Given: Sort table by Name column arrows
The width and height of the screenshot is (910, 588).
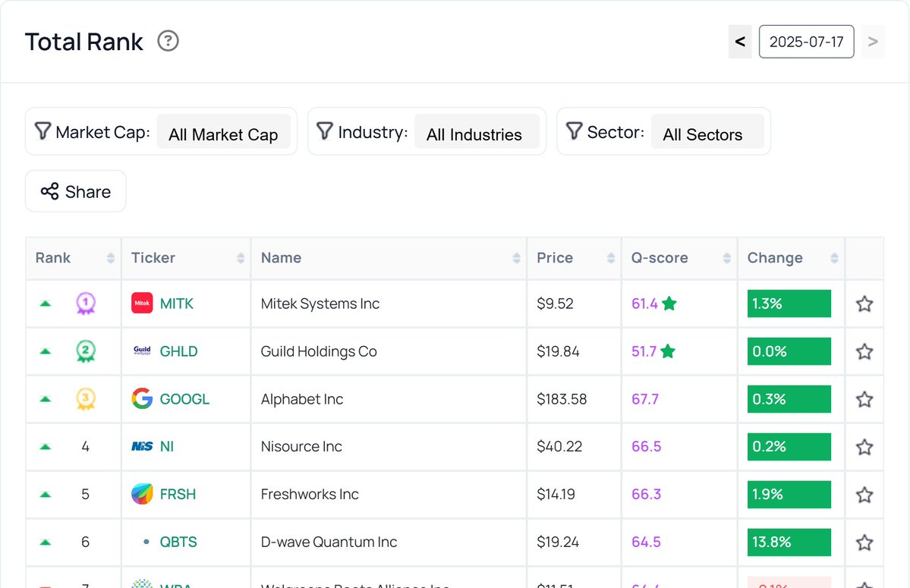Looking at the screenshot, I should point(516,258).
